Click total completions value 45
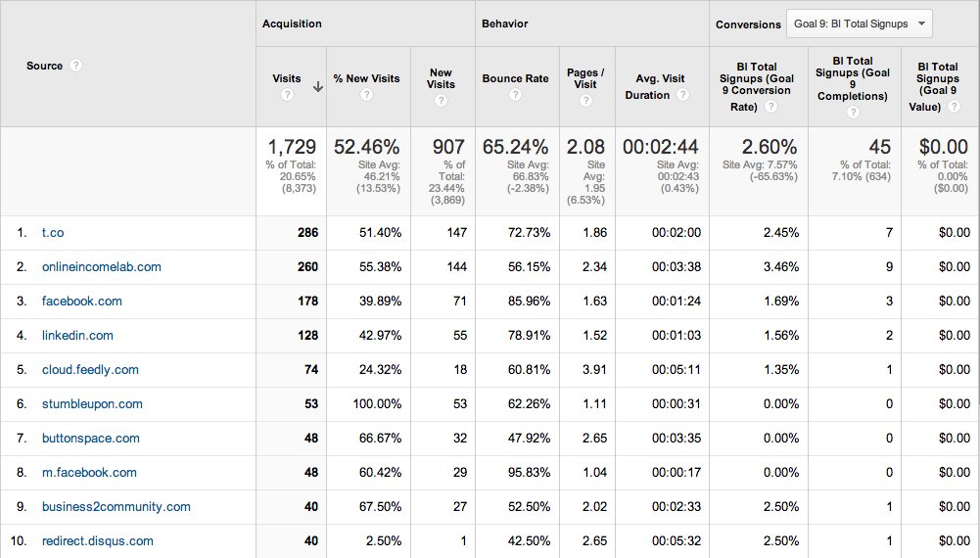The height and width of the screenshot is (558, 980). (x=879, y=147)
